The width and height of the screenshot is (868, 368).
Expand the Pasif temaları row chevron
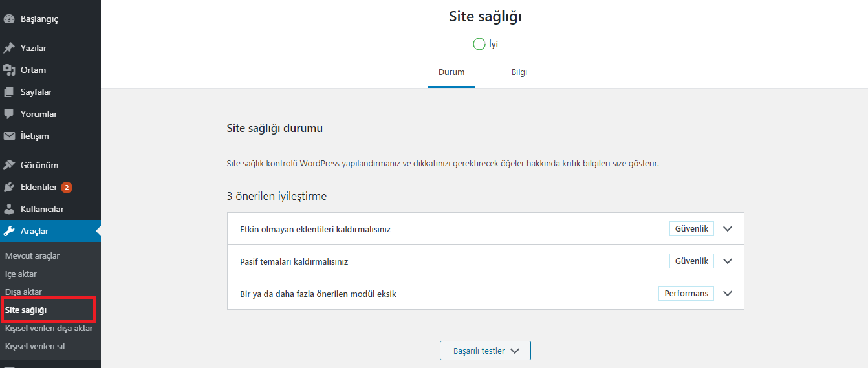click(728, 261)
